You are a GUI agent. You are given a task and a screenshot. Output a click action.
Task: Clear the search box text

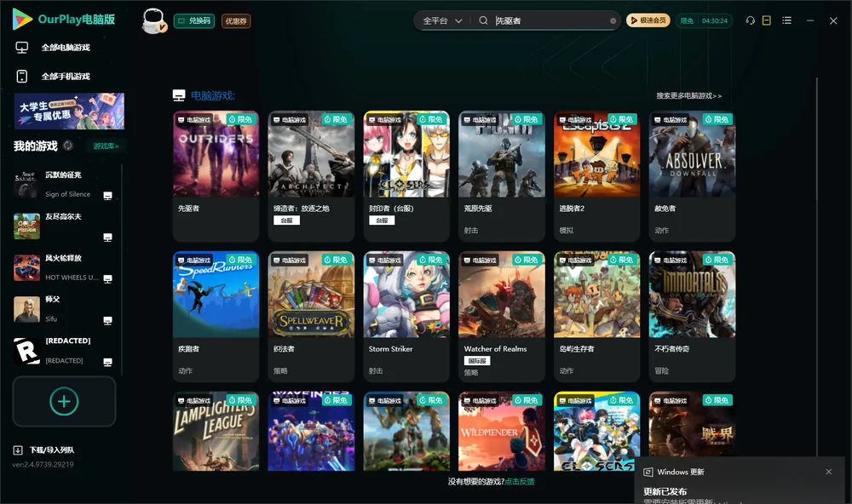click(x=613, y=21)
